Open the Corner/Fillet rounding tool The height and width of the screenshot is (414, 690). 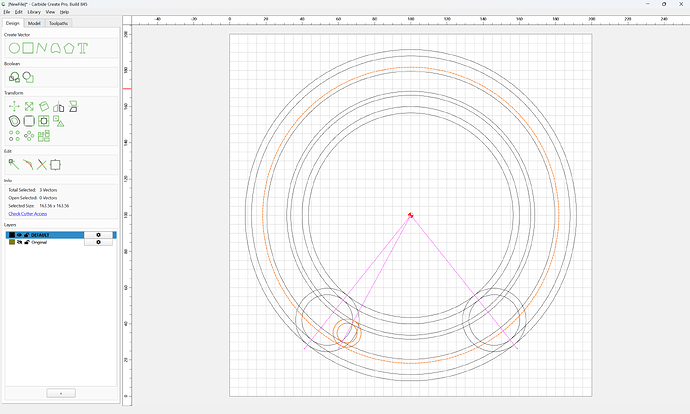point(29,121)
